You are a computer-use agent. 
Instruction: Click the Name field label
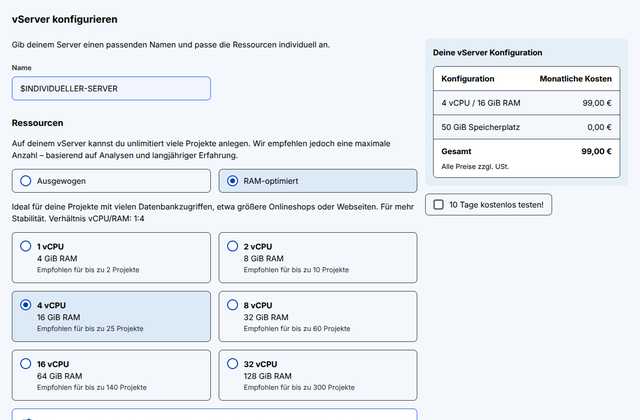coord(22,68)
